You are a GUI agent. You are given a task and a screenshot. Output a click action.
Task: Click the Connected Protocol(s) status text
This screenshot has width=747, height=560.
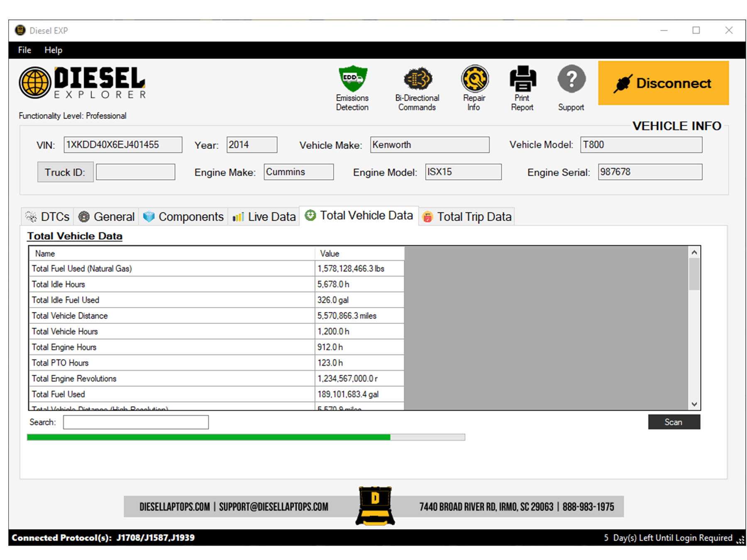pos(103,538)
